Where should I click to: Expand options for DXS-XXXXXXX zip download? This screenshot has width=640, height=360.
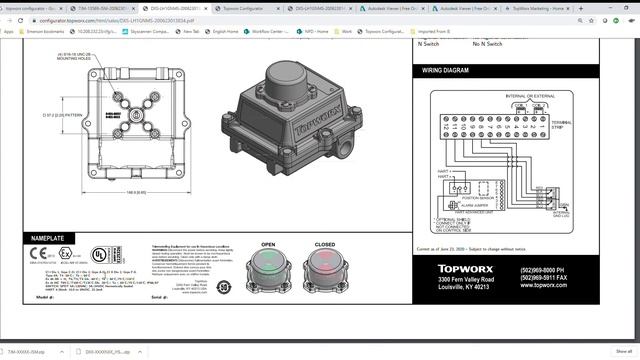[x=140, y=352]
